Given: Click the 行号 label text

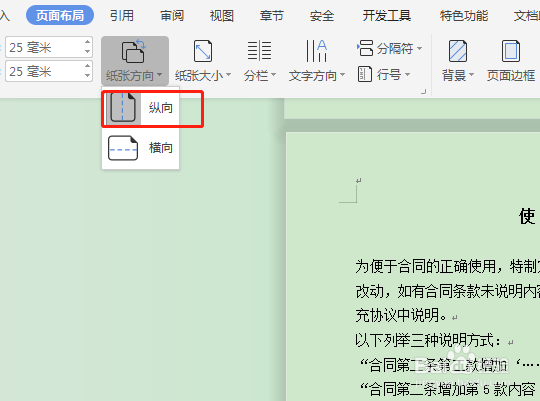Looking at the screenshot, I should (389, 74).
